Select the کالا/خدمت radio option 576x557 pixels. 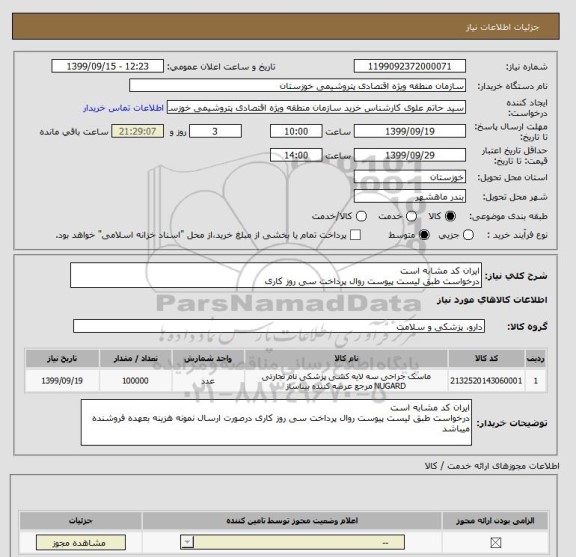click(361, 216)
